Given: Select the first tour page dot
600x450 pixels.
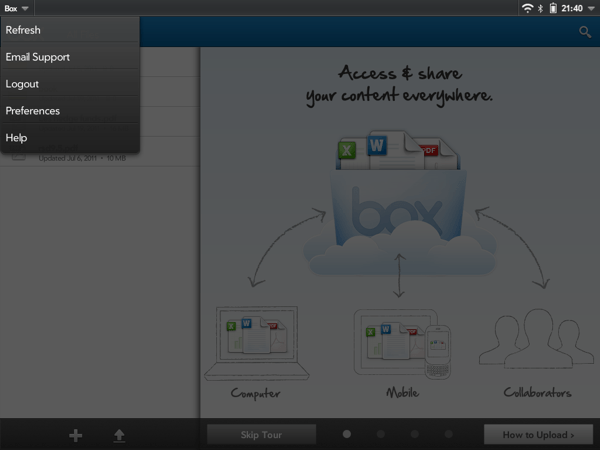Looking at the screenshot, I should coord(347,434).
